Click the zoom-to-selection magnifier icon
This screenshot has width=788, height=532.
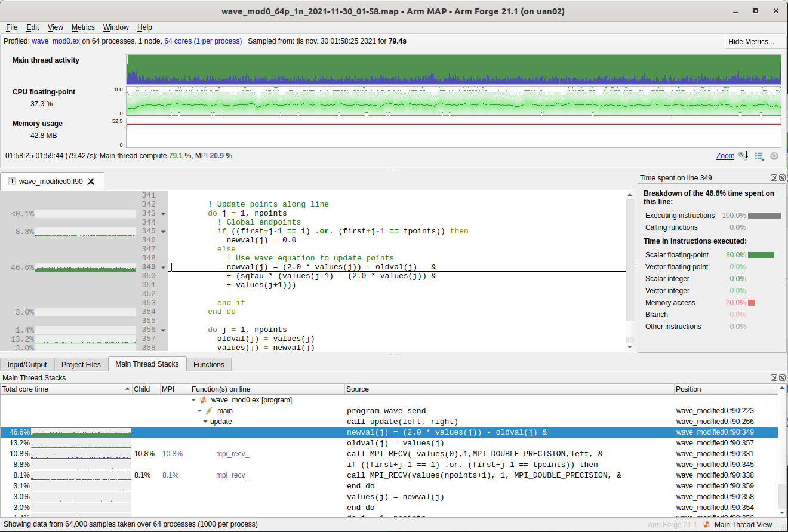coord(743,156)
